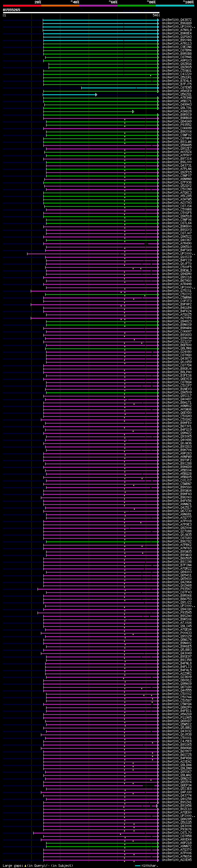The width and height of the screenshot is (197, 868).
Task: Open hit UniRef100_A7R113
Action: tap(177, 43)
